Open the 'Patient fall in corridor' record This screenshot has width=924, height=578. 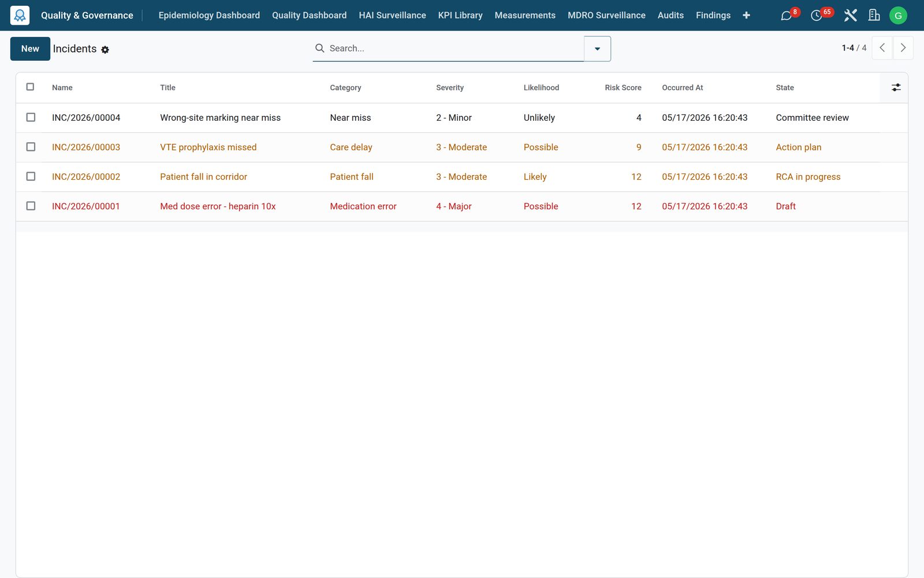(x=203, y=177)
